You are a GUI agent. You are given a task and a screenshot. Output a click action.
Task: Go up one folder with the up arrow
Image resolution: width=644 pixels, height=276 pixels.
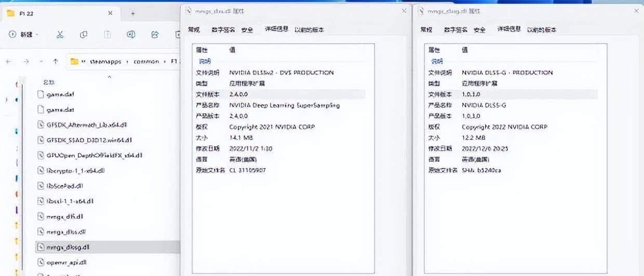pos(56,61)
